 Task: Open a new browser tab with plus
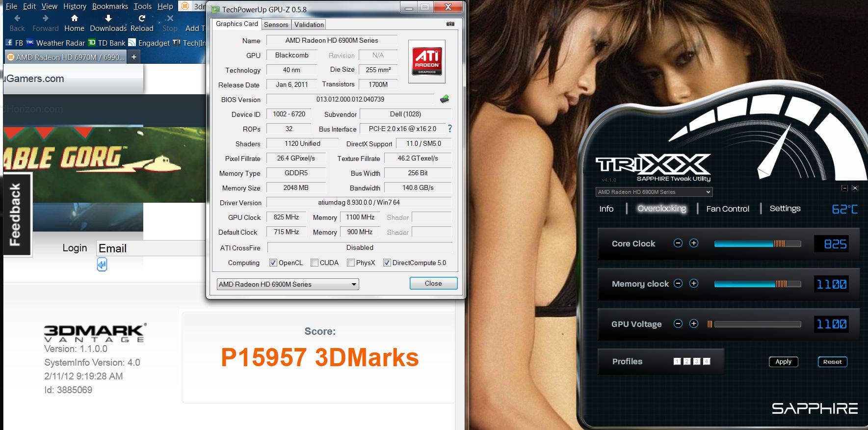133,57
